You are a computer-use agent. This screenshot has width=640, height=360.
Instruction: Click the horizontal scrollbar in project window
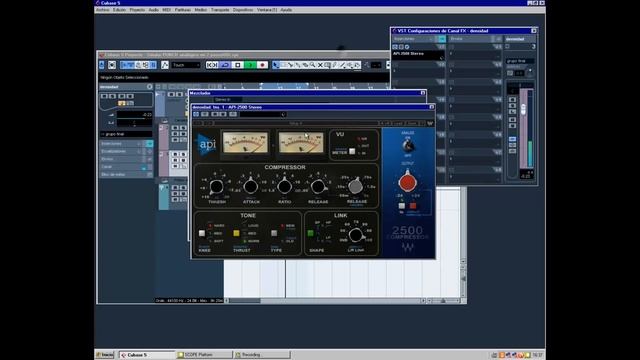325,301
